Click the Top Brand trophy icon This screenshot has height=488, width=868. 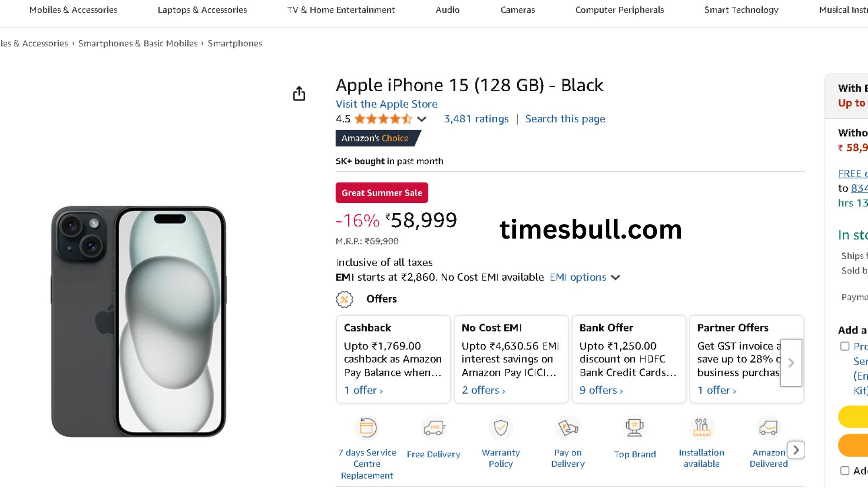click(x=635, y=427)
